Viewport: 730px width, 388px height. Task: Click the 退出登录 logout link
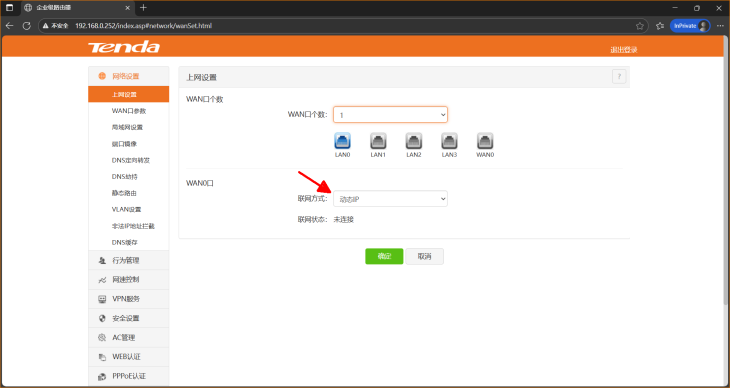coord(624,50)
